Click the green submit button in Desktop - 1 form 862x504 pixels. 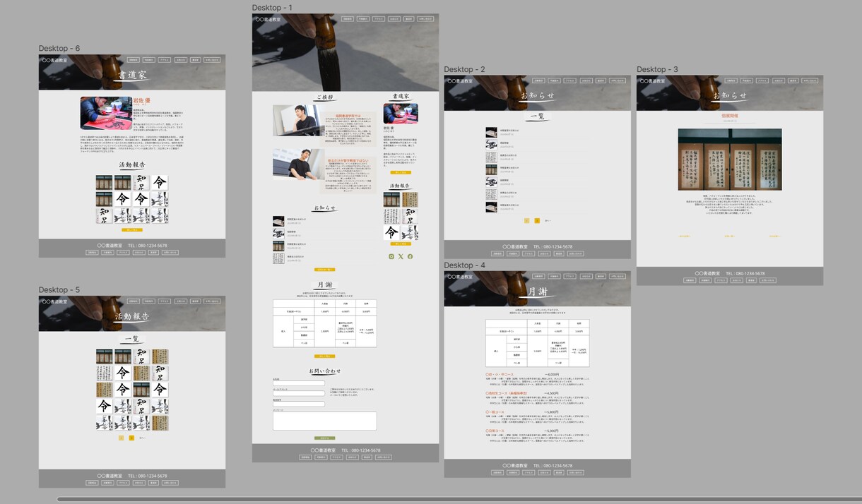pyautogui.click(x=324, y=438)
